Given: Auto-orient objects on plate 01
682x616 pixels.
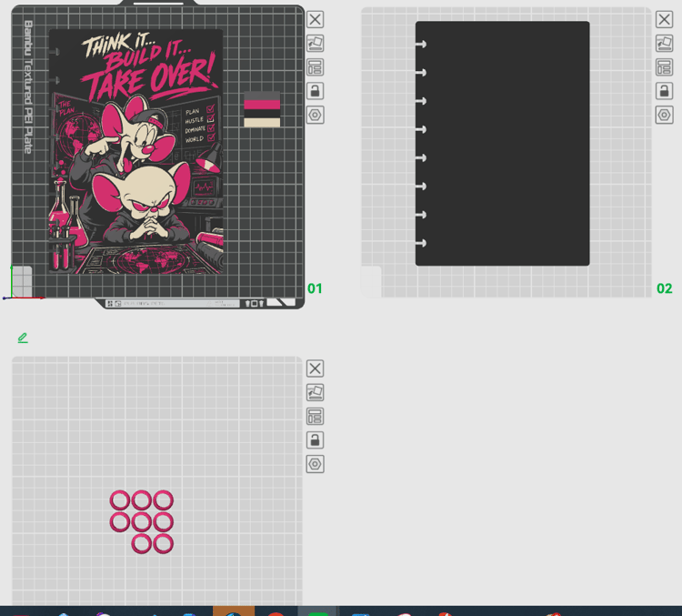Looking at the screenshot, I should [x=315, y=43].
